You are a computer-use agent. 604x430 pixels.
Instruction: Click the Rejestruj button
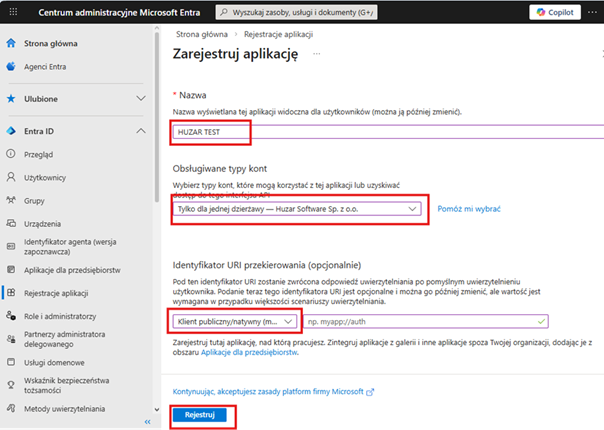200,414
